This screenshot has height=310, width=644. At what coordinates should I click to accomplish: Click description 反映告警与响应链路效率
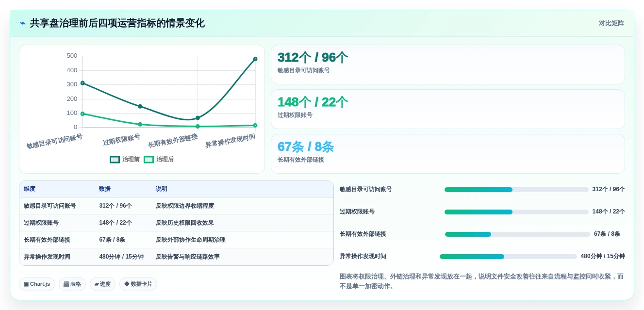click(188, 257)
